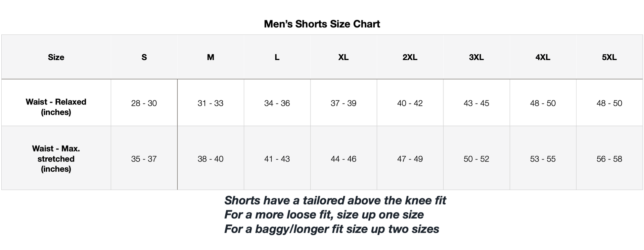Viewport: 644px width, 250px height.
Task: Select the M size column header
Action: click(x=210, y=57)
